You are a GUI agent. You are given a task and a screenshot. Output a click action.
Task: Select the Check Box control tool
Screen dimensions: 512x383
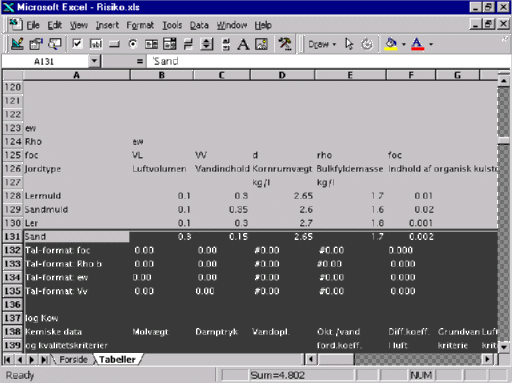click(x=77, y=44)
